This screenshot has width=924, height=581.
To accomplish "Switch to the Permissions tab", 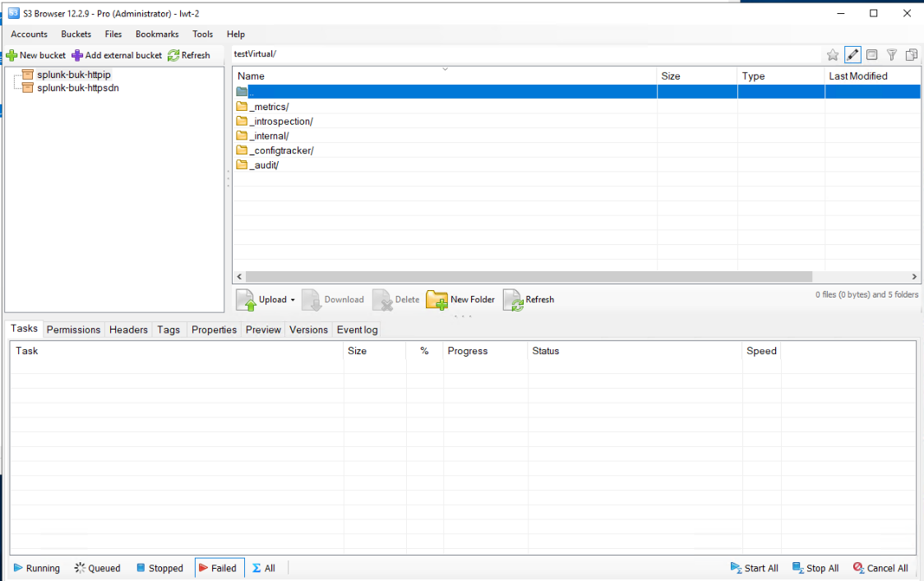I will pos(73,330).
